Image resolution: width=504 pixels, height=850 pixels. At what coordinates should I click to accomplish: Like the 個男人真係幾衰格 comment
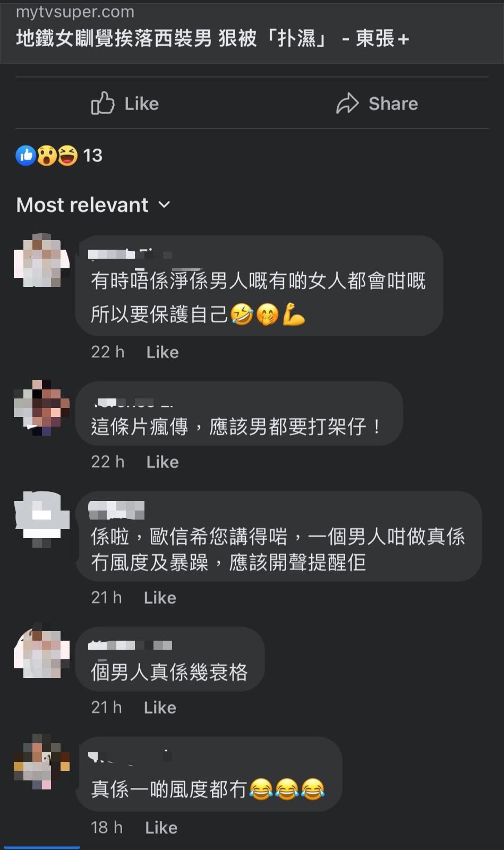tap(160, 708)
